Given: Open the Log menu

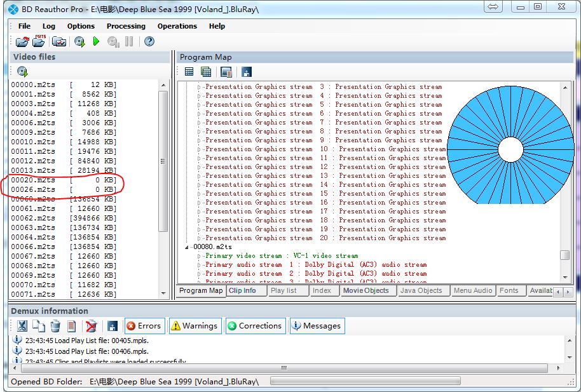Looking at the screenshot, I should 48,26.
